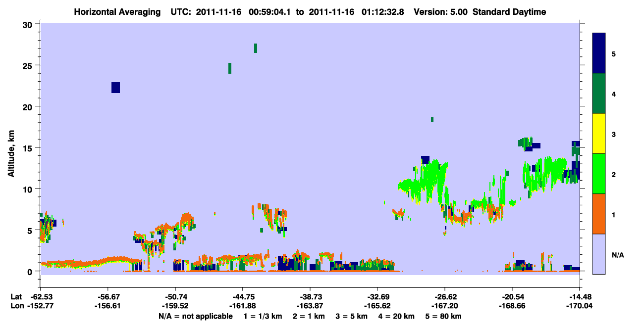Click the small green mark near 18.5 km
The height and width of the screenshot is (330, 644).
coord(432,120)
